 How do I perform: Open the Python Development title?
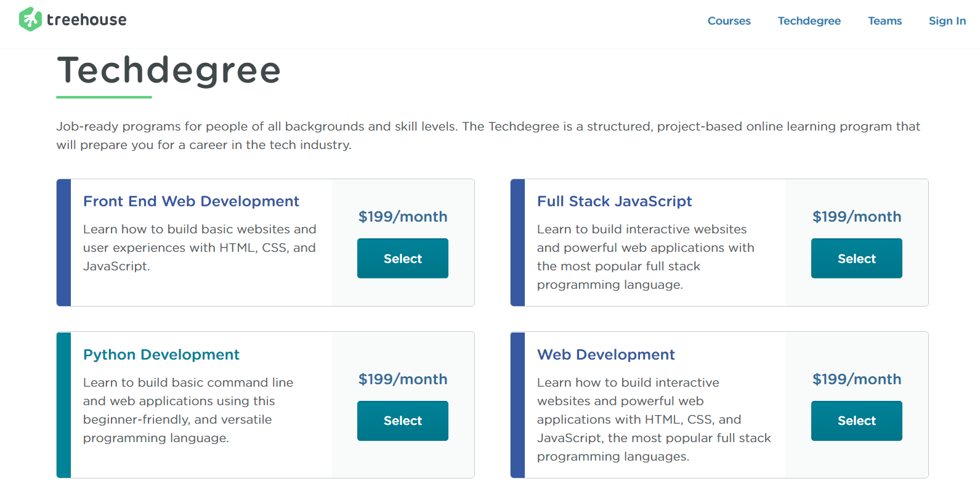[161, 355]
